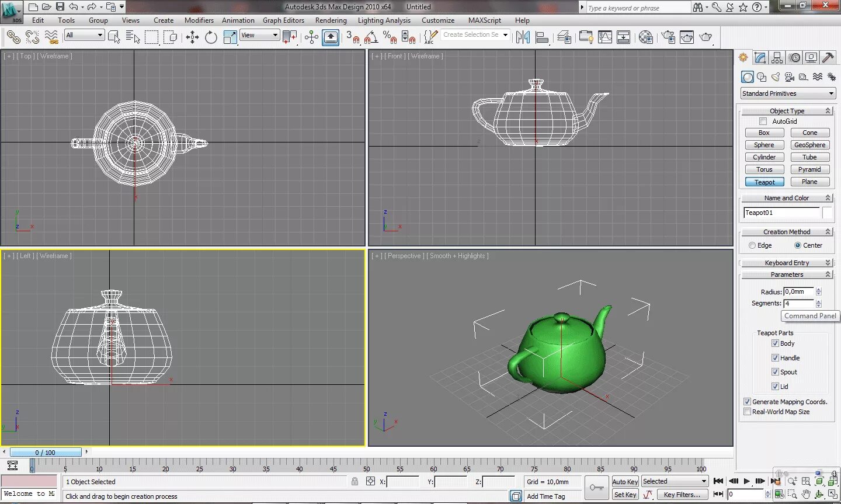Open the View reference coordinate dropdown
Screen dimensions: 841x504
pos(259,35)
